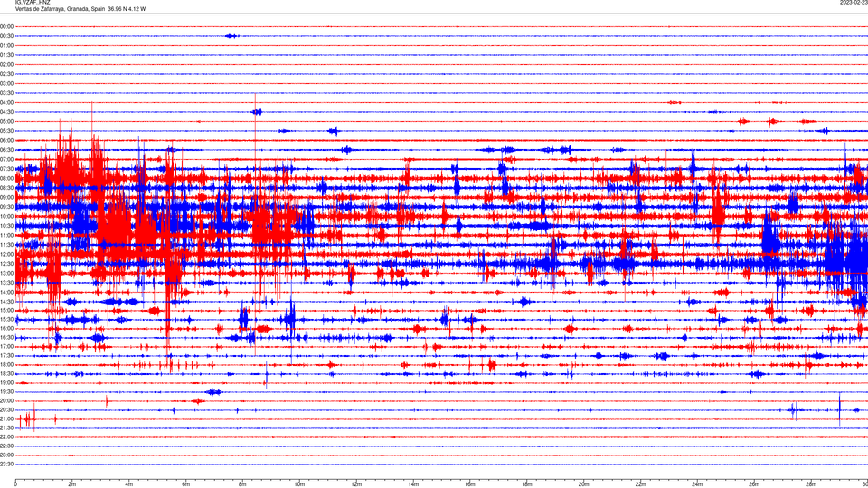Click the 6m tick label on axis
This screenshot has height=488, width=868.
point(186,484)
